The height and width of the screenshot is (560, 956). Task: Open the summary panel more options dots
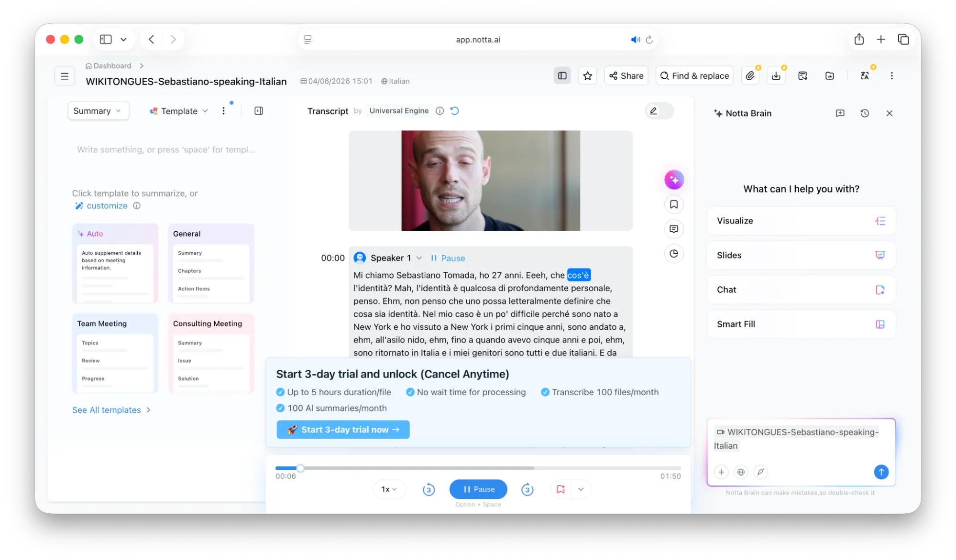[223, 111]
